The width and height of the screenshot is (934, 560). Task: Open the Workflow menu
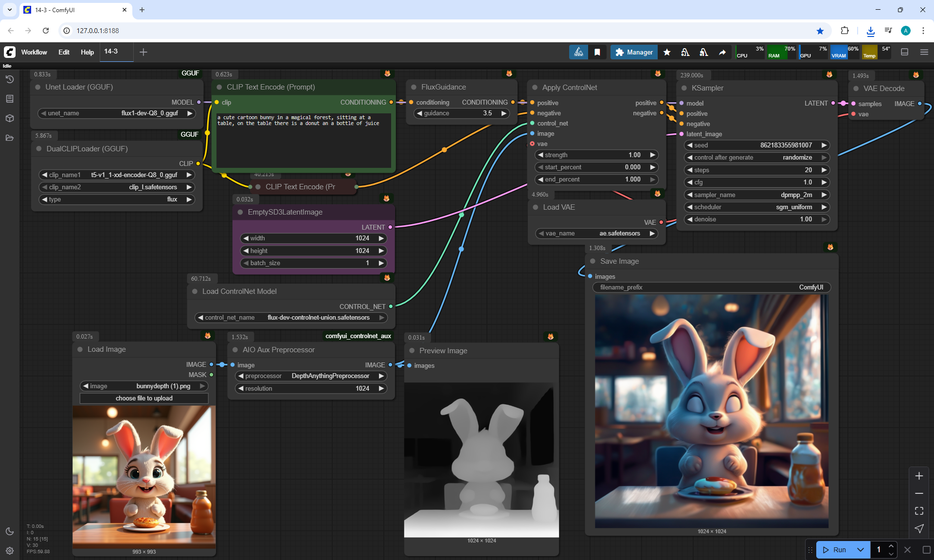[34, 52]
